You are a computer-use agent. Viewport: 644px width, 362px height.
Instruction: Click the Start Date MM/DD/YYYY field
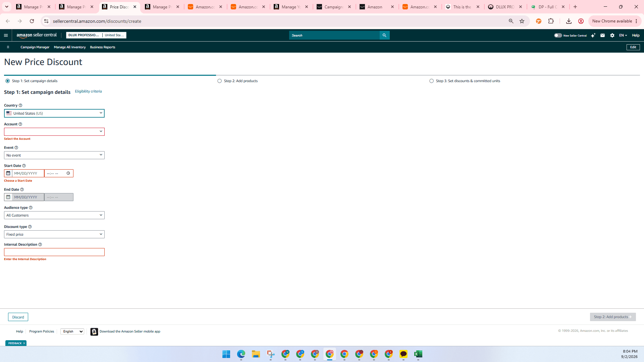(28, 173)
